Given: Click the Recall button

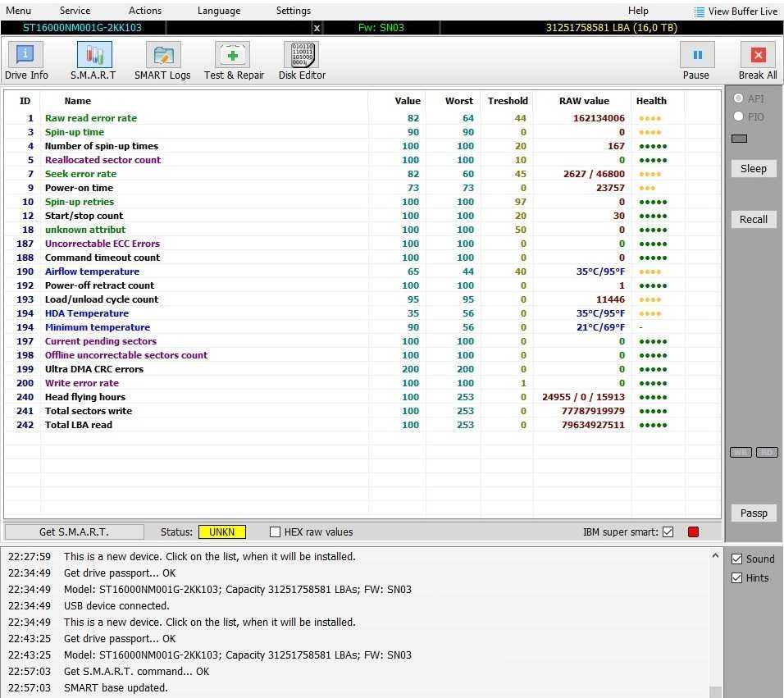Looking at the screenshot, I should click(754, 220).
